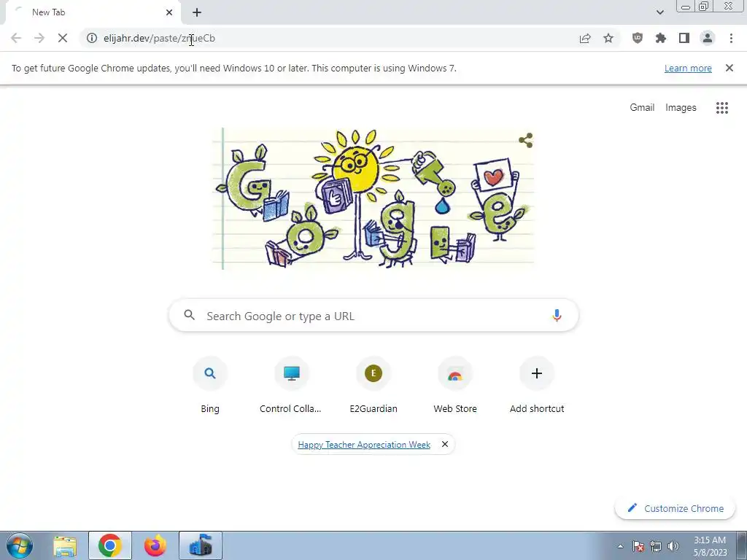
Task: Share this page icon
Action: coord(585,38)
